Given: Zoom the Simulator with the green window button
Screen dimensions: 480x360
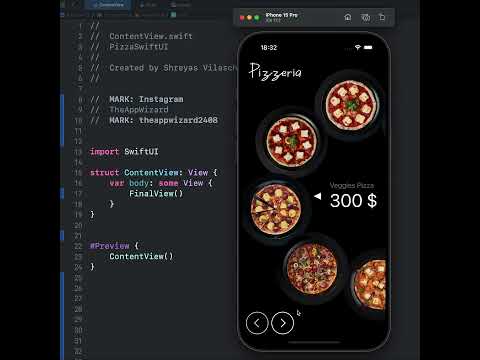Looking at the screenshot, I should (257, 18).
